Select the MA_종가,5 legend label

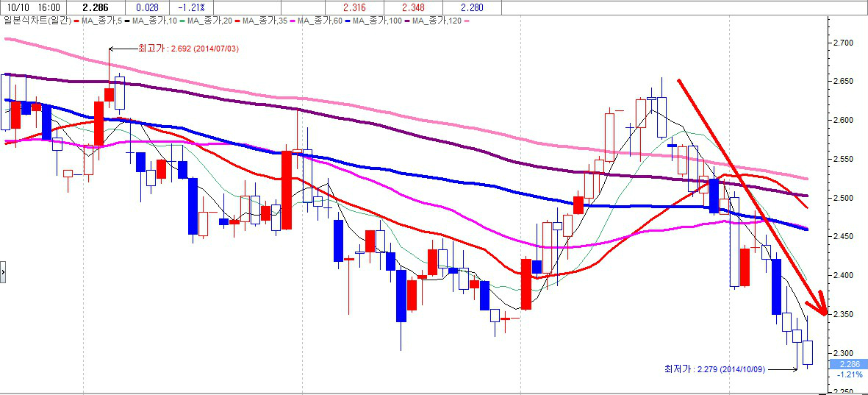coord(100,21)
